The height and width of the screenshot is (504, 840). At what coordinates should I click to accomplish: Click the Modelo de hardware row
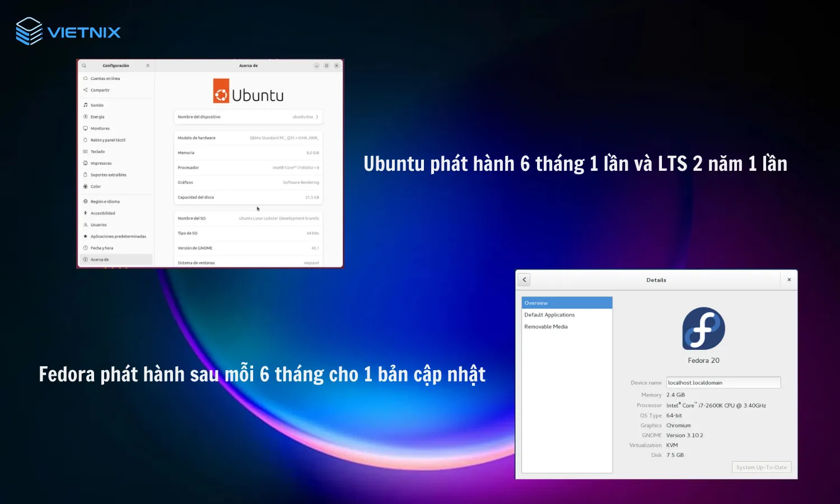click(x=248, y=138)
